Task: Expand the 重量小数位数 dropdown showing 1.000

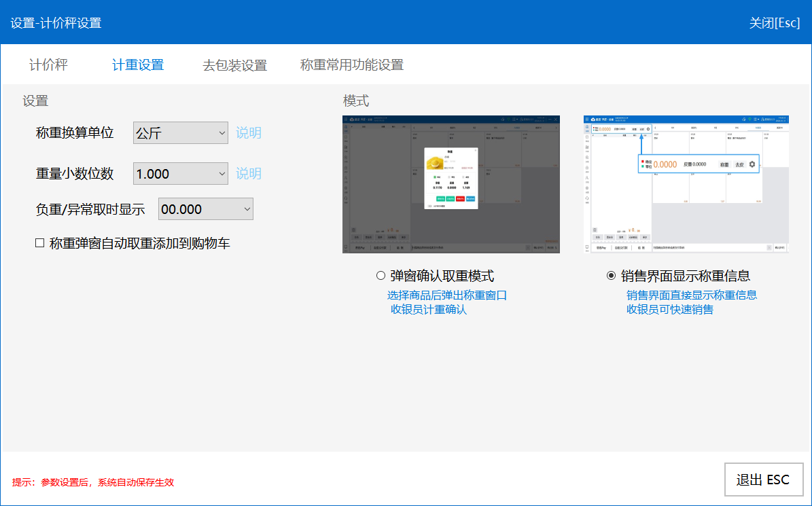Action: (181, 174)
